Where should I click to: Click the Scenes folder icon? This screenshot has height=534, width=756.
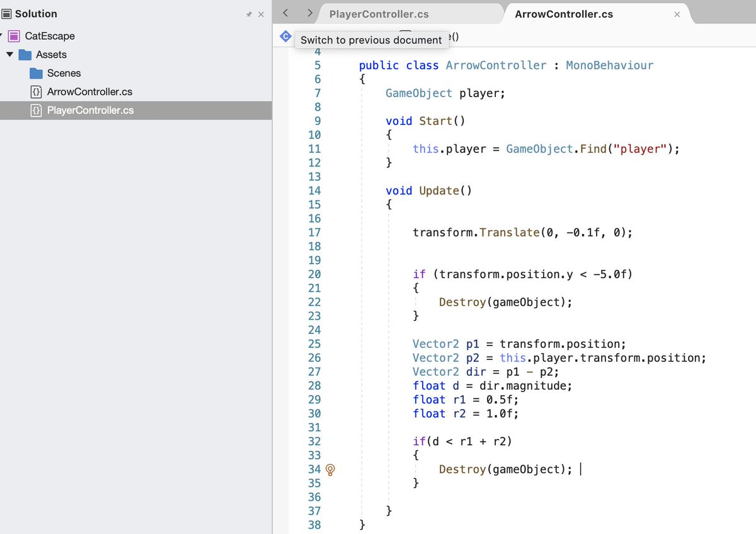pyautogui.click(x=37, y=73)
